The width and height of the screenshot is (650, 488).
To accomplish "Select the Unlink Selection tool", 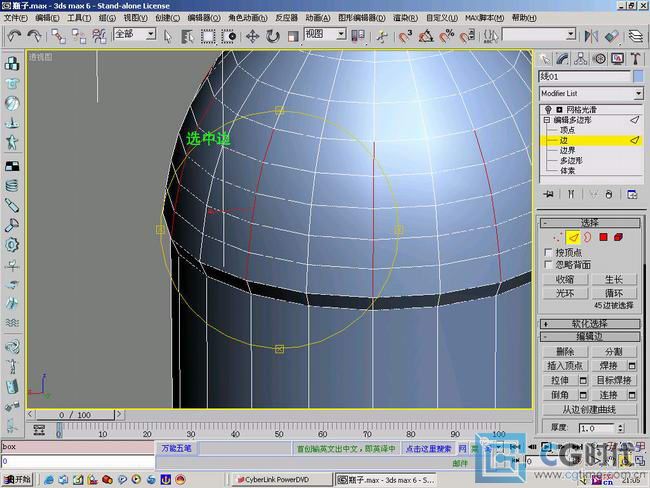I will coord(79,36).
